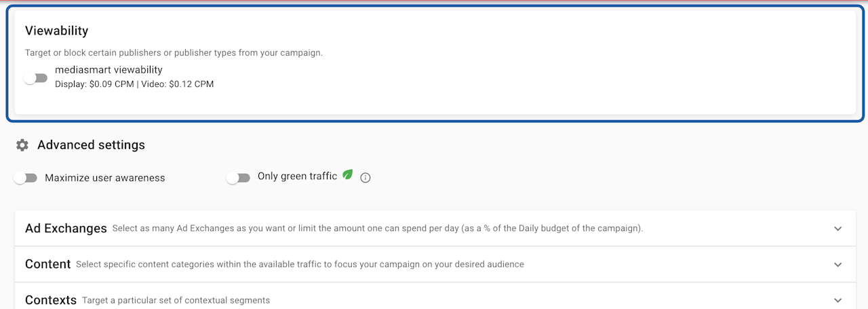Click the Only green traffic label
The height and width of the screenshot is (309, 868).
(297, 177)
